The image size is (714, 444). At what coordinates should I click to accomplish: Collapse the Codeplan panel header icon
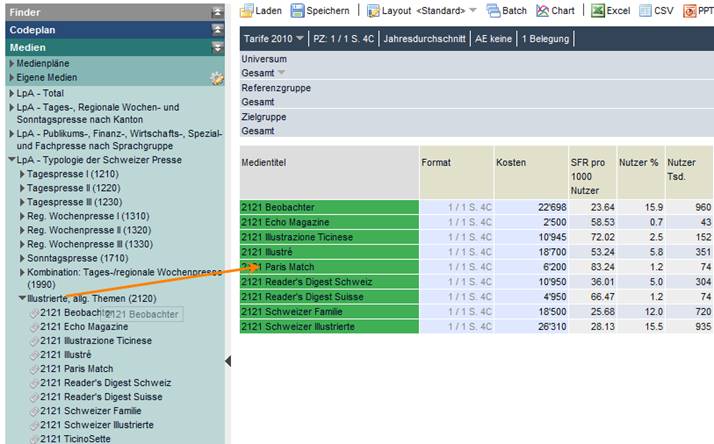[217, 30]
